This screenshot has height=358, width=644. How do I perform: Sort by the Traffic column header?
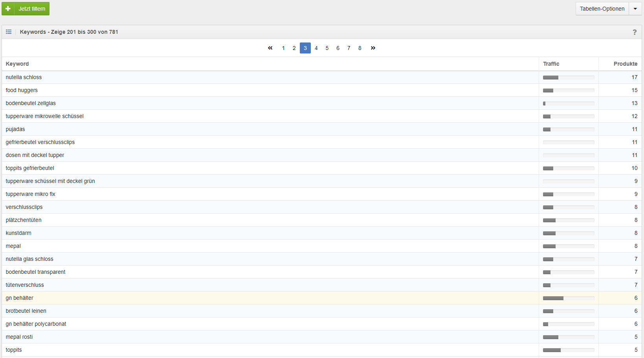pyautogui.click(x=551, y=64)
